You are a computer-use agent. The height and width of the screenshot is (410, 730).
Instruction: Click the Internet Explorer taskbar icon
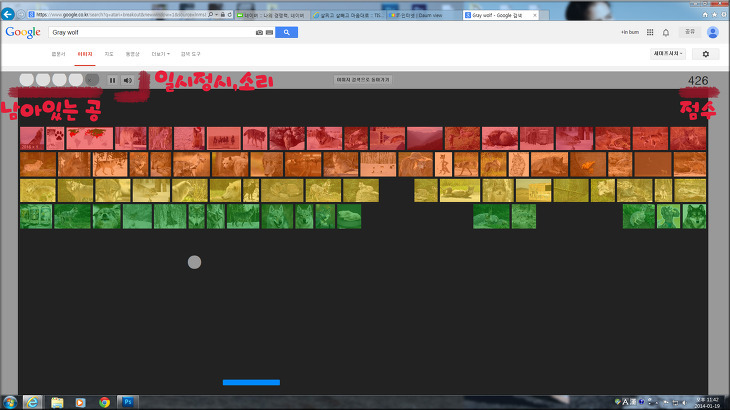click(32, 402)
